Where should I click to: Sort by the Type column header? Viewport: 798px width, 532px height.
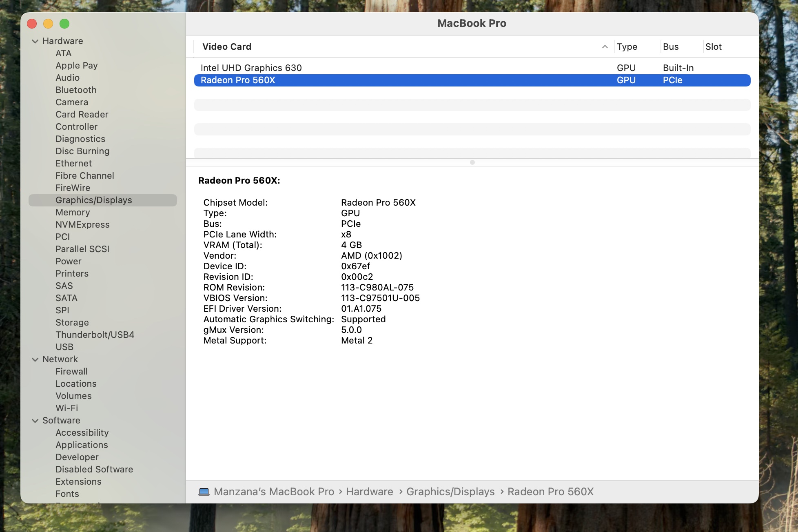click(x=627, y=47)
